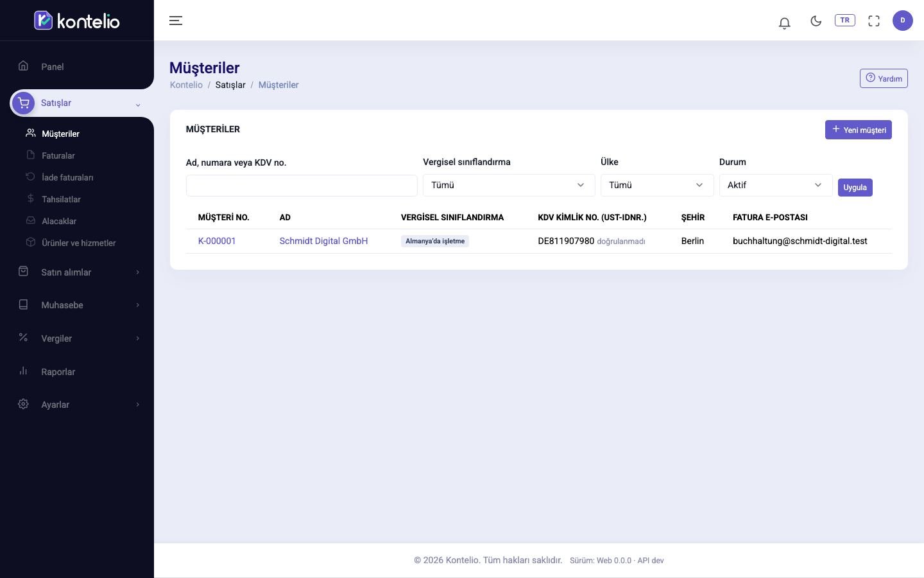Click the Satışlar shopping cart icon

23,103
